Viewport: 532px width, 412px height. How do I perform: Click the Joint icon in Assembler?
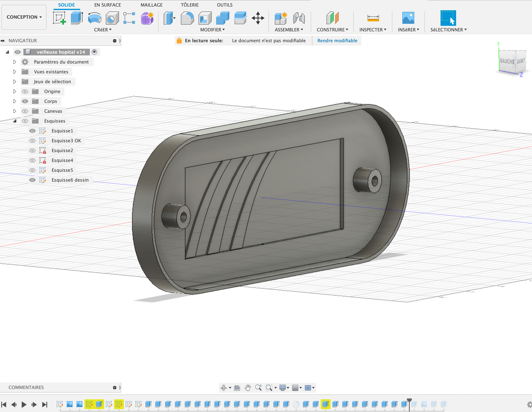pos(299,18)
